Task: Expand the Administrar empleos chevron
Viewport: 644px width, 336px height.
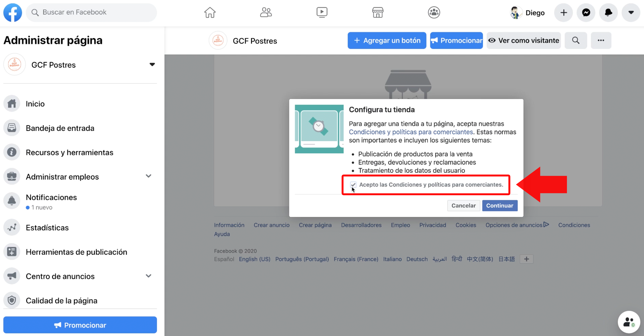Action: pos(148,176)
